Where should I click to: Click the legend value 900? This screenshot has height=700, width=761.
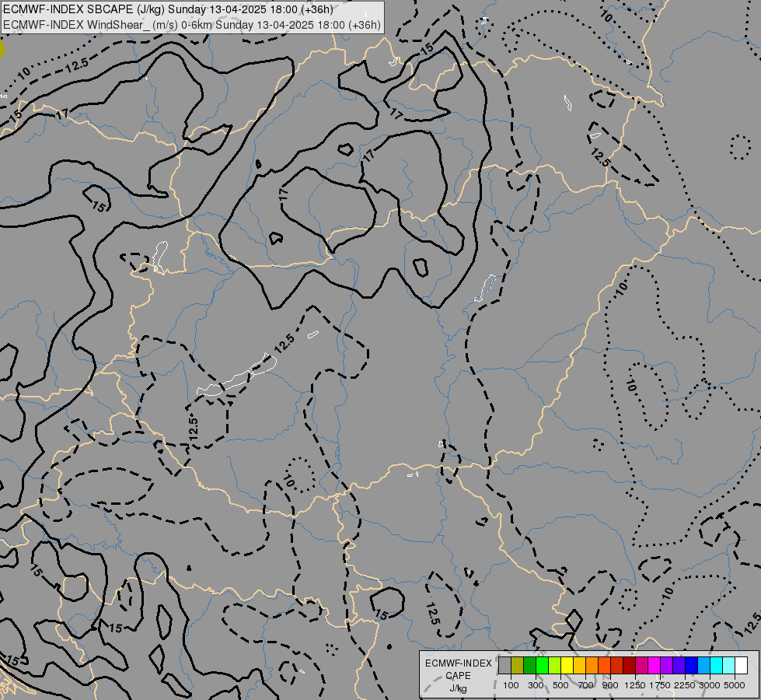(x=610, y=685)
